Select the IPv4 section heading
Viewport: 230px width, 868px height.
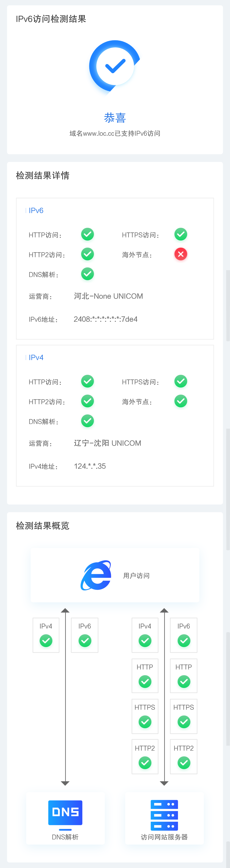36,358
